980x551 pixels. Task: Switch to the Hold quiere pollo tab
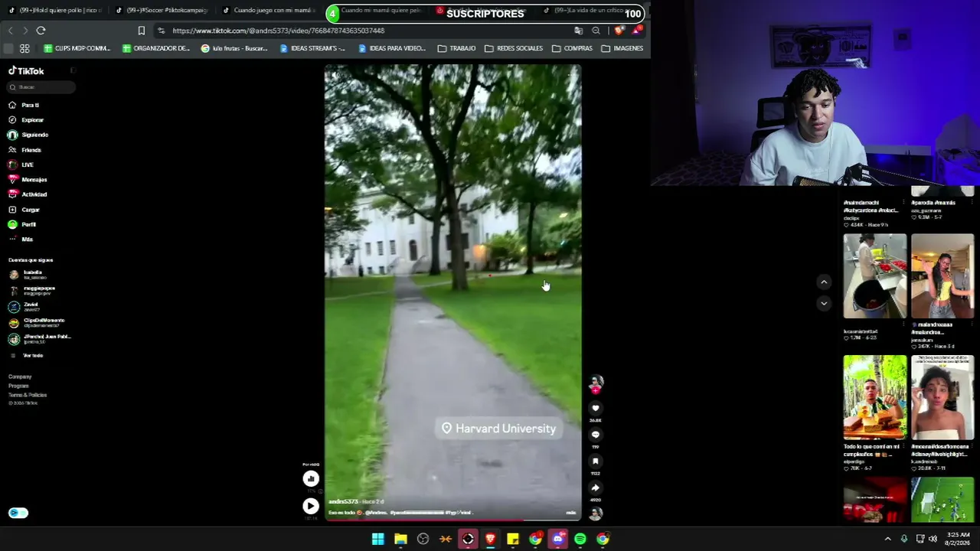54,11
